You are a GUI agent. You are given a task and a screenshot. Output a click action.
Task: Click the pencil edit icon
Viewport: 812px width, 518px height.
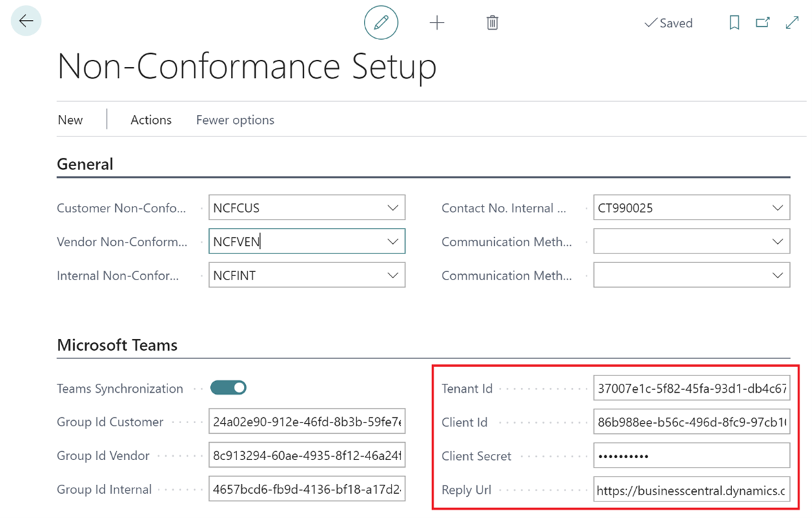[x=381, y=23]
